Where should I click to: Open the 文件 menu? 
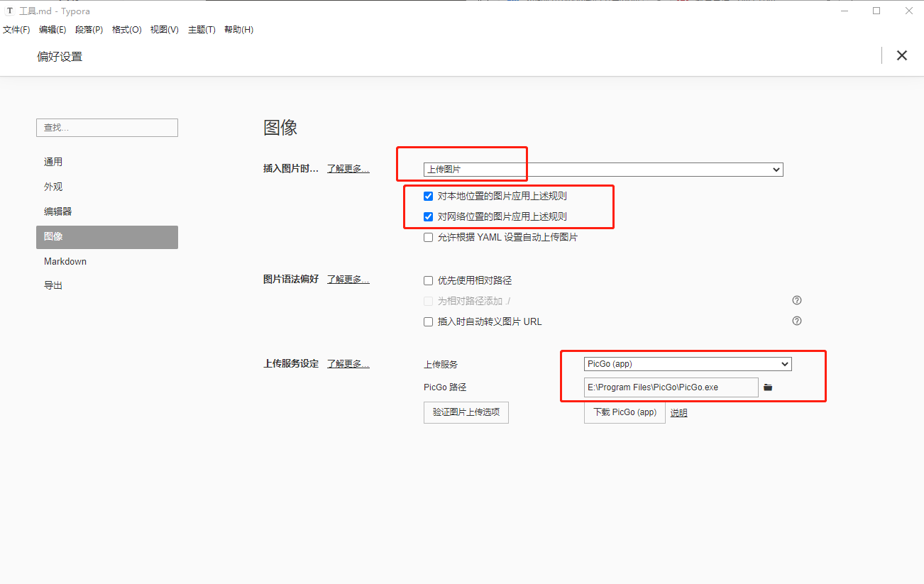(16, 29)
